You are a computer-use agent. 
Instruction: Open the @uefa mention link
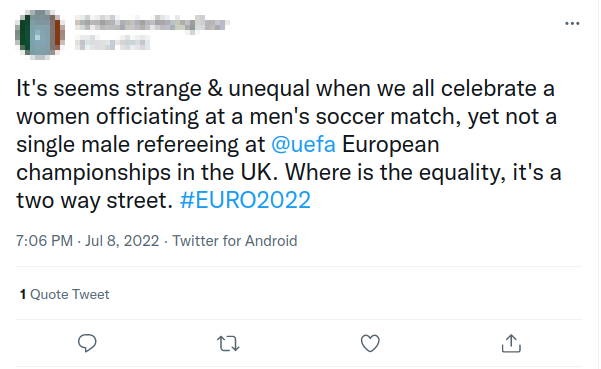303,145
